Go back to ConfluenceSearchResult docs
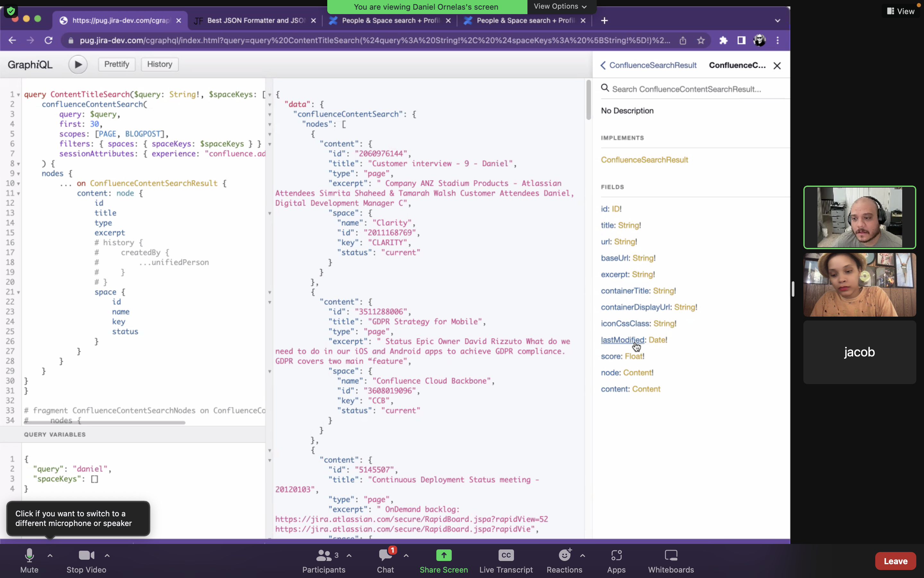The width and height of the screenshot is (924, 578). 648,66
